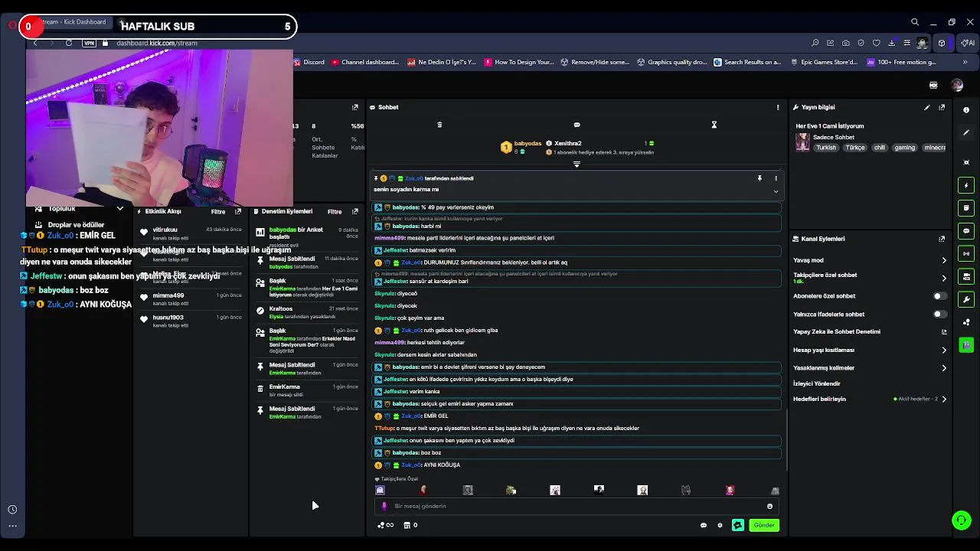Click the Xenithra2 leaderboard name

(568, 143)
